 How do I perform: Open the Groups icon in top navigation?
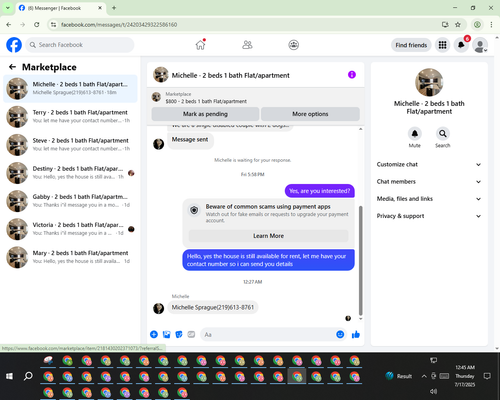[293, 45]
